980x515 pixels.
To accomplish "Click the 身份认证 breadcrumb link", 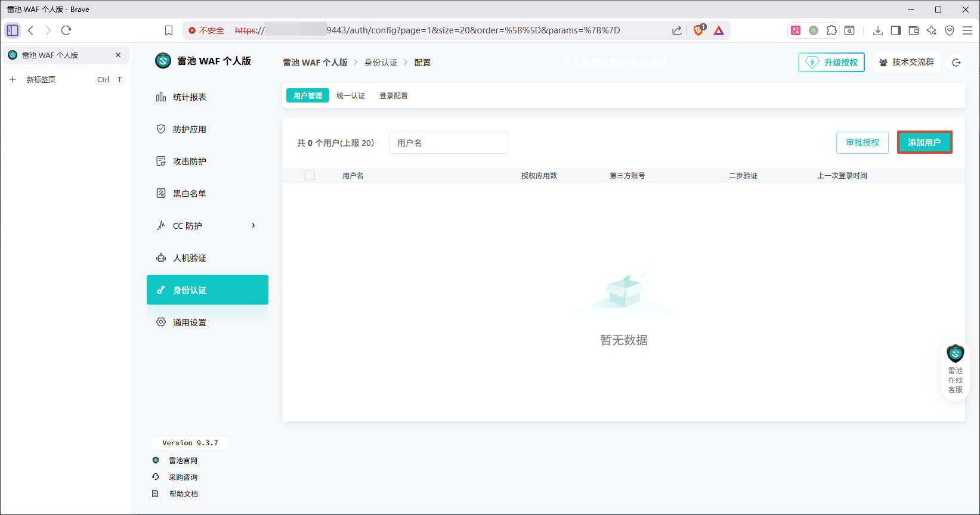I will tap(381, 63).
